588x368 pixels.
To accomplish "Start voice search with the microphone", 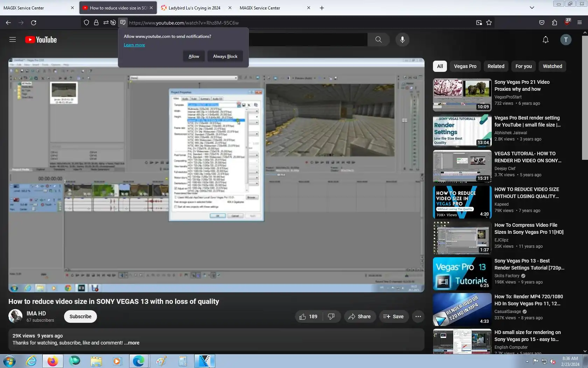I will click(x=402, y=40).
